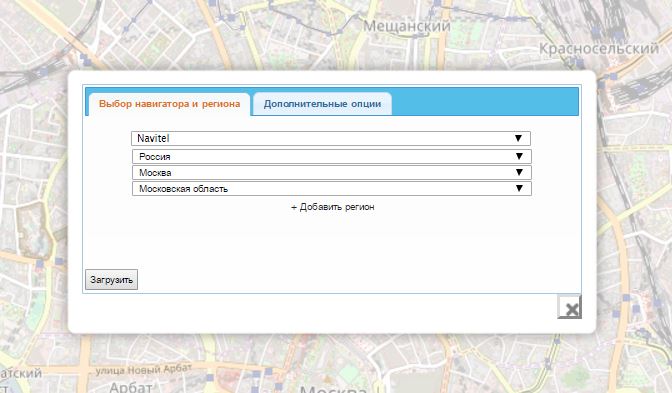Close the dialog with the X icon
The width and height of the screenshot is (672, 393).
(570, 307)
